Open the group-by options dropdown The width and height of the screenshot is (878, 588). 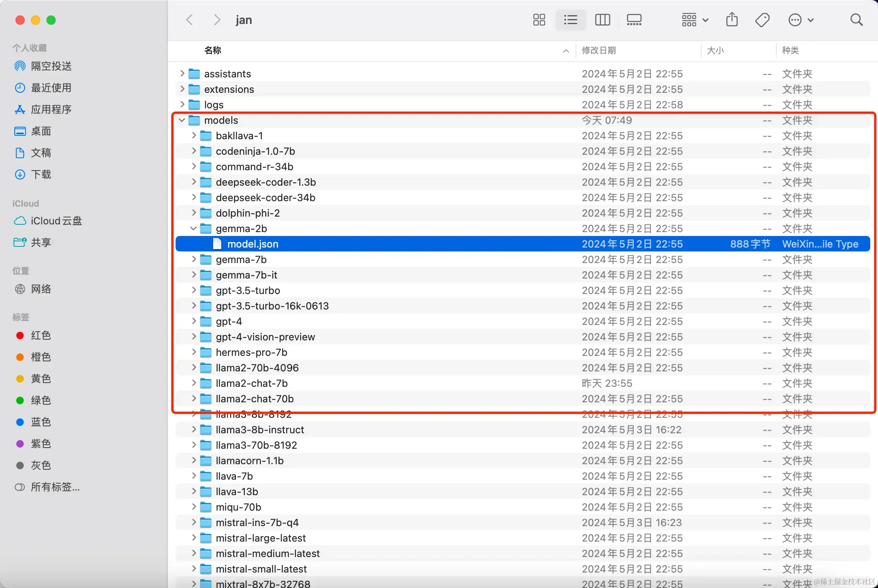pyautogui.click(x=695, y=20)
